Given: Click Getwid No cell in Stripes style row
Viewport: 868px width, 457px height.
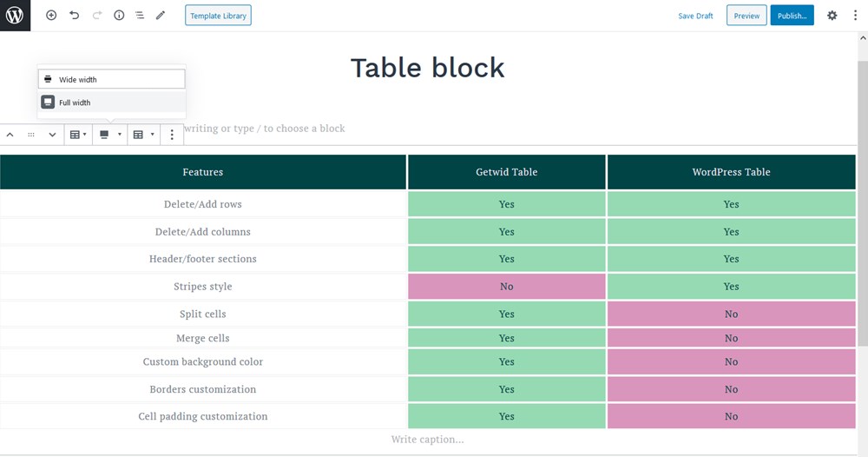Looking at the screenshot, I should (x=507, y=287).
